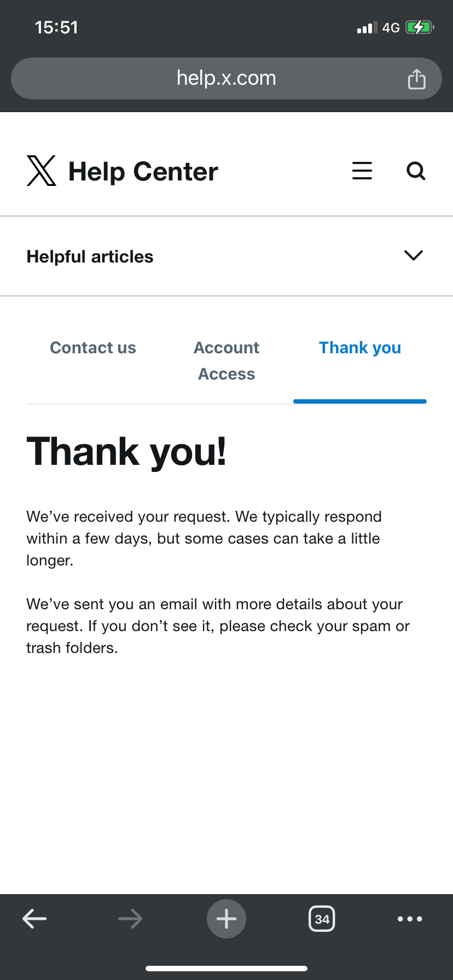The height and width of the screenshot is (980, 453).
Task: Tap the share icon in the address bar
Action: (x=416, y=79)
